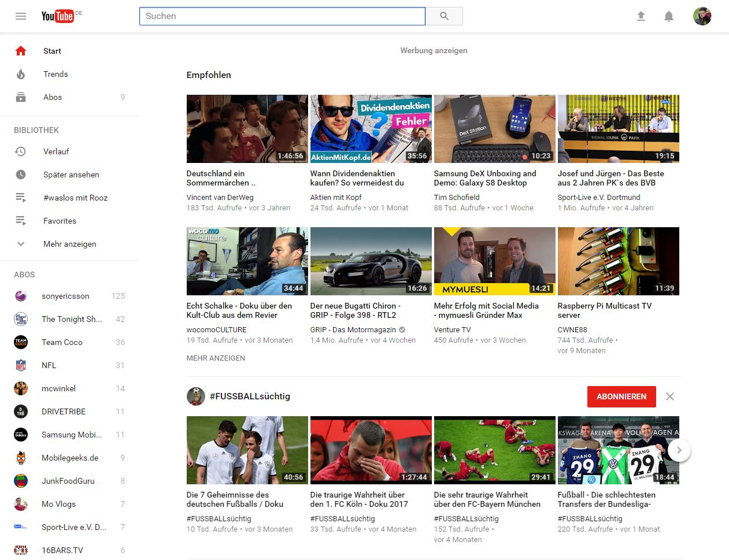The height and width of the screenshot is (560, 729).
Task: Select Verlauf in the sidebar
Action: tap(69, 151)
